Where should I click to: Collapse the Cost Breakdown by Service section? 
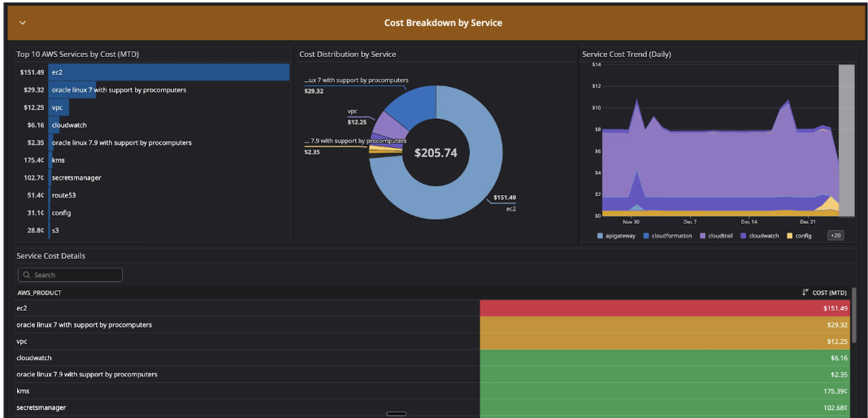pos(23,23)
